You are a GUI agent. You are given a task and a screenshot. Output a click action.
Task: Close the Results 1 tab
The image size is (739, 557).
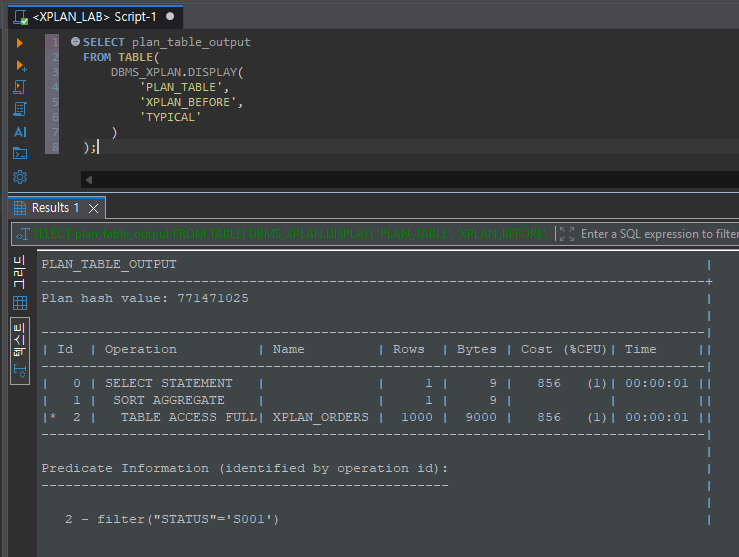point(93,208)
